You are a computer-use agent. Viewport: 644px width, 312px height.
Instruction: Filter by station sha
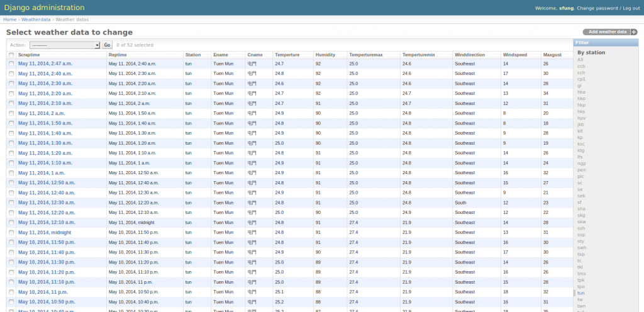(581, 208)
